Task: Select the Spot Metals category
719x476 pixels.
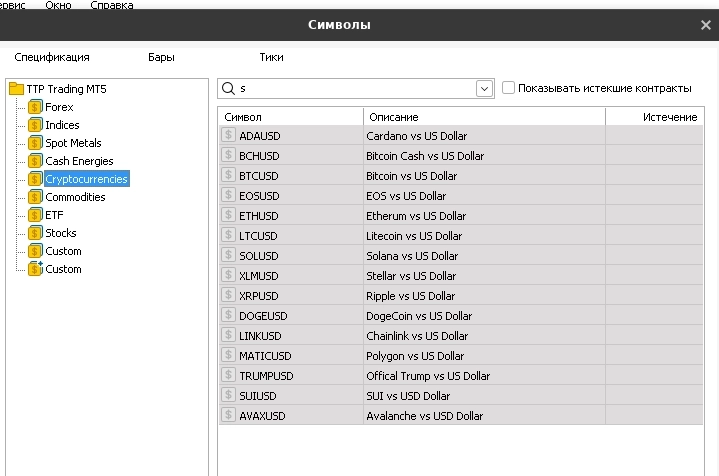Action: click(73, 143)
